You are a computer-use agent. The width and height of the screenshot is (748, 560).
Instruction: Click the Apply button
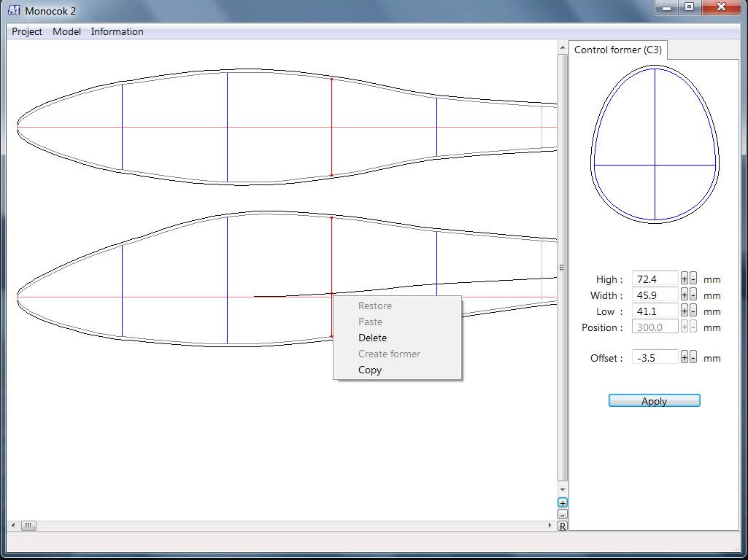click(x=654, y=401)
